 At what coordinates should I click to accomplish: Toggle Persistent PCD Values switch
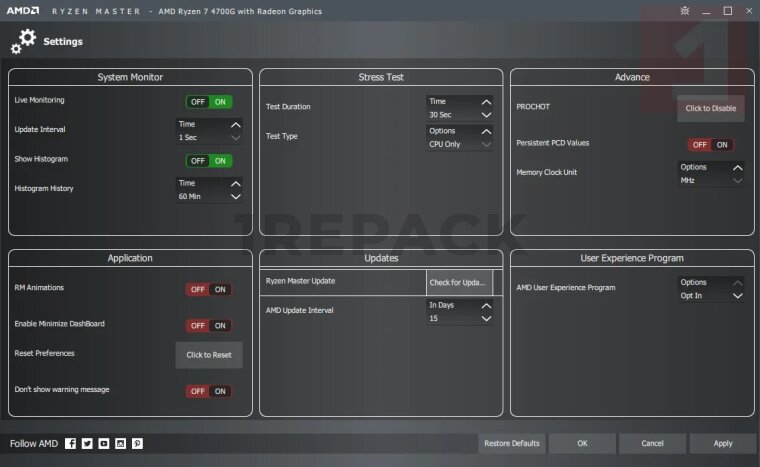click(x=710, y=145)
